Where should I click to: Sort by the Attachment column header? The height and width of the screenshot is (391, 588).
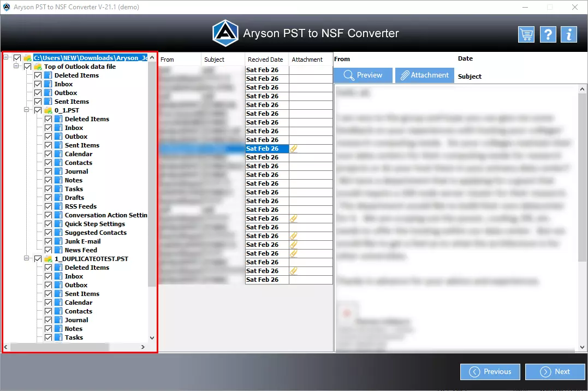point(311,60)
